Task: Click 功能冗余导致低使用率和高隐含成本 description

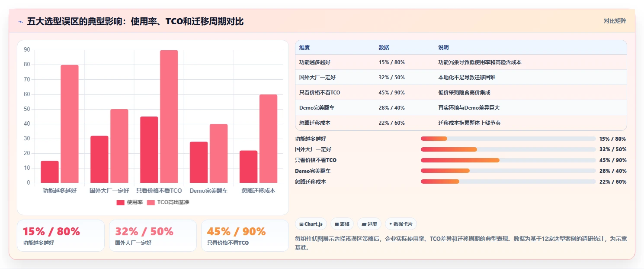Action: [480, 62]
